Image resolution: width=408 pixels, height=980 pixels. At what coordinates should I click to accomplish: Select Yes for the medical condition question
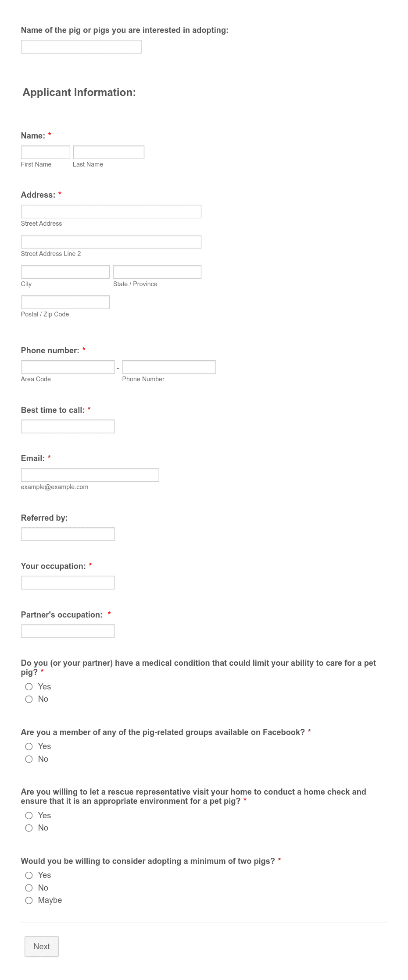[x=29, y=687]
